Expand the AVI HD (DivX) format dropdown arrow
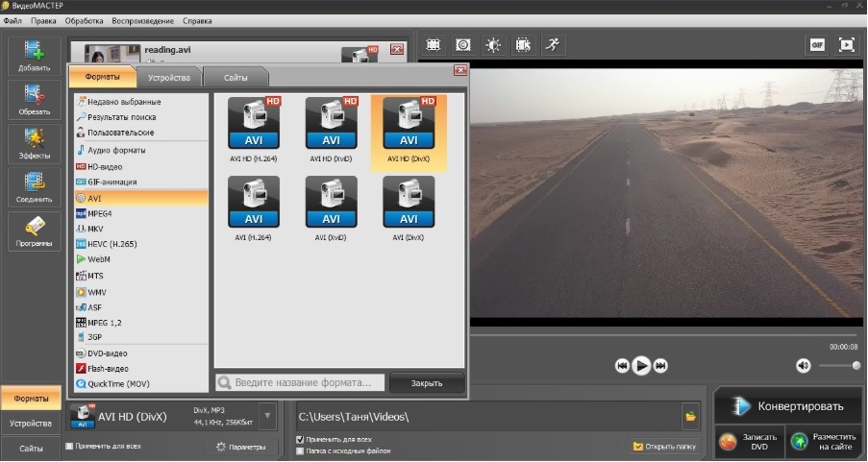Screen dimensions: 868x462 (x=267, y=417)
